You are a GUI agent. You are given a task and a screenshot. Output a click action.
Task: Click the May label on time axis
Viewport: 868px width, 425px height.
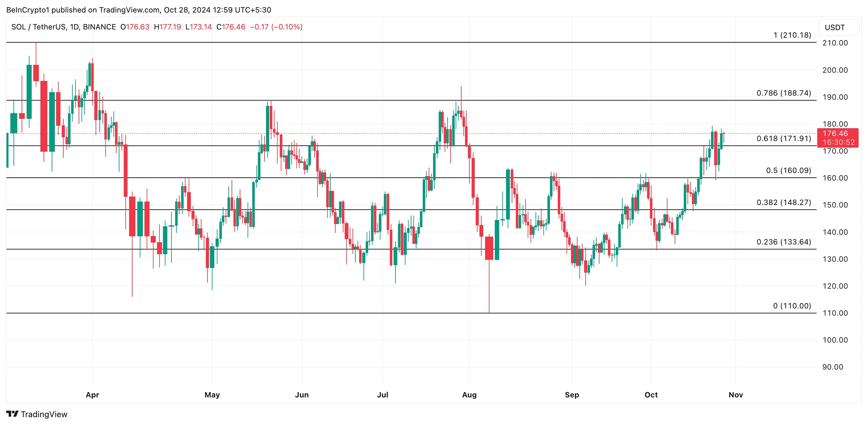pos(212,395)
